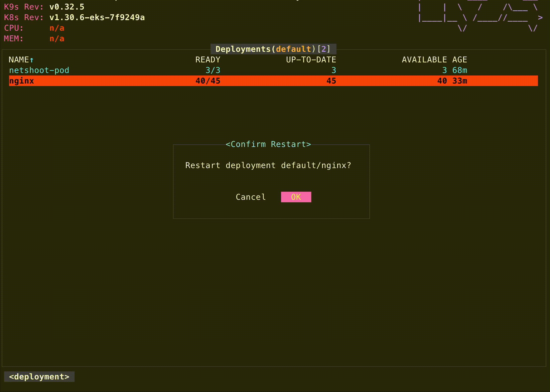Sort by the UP-TO-DATE column header

pyautogui.click(x=311, y=60)
